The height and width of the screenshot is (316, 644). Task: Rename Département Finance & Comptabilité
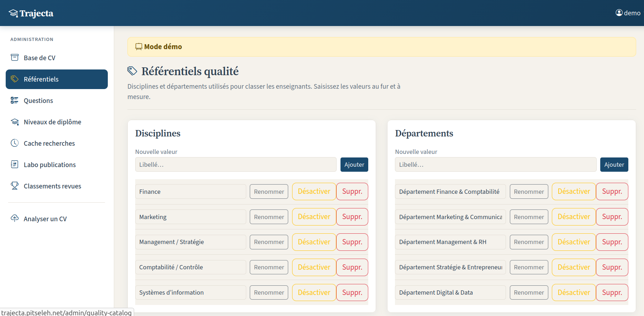[529, 192]
